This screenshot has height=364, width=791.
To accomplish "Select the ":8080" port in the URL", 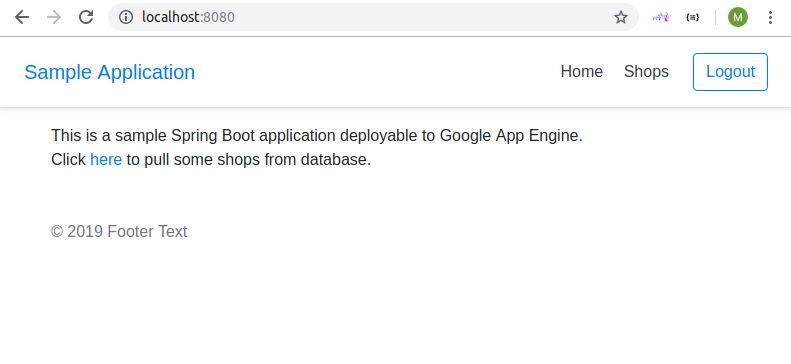I will (217, 18).
